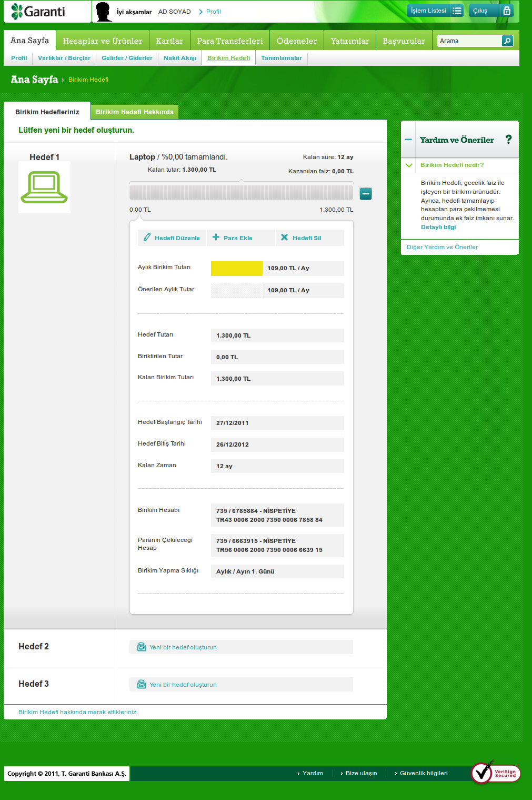Select Varlıklar / Borçlar submenu item
The height and width of the screenshot is (800, 532).
click(64, 58)
